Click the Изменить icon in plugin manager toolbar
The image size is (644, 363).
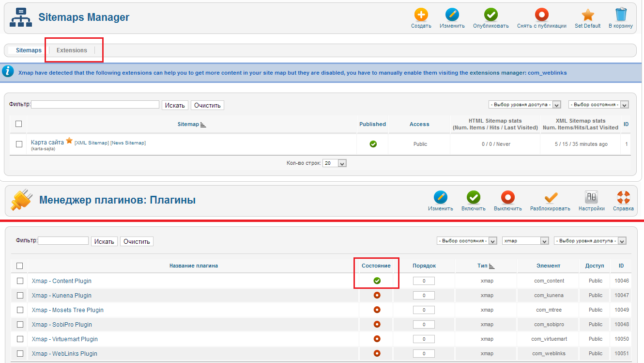tap(441, 197)
